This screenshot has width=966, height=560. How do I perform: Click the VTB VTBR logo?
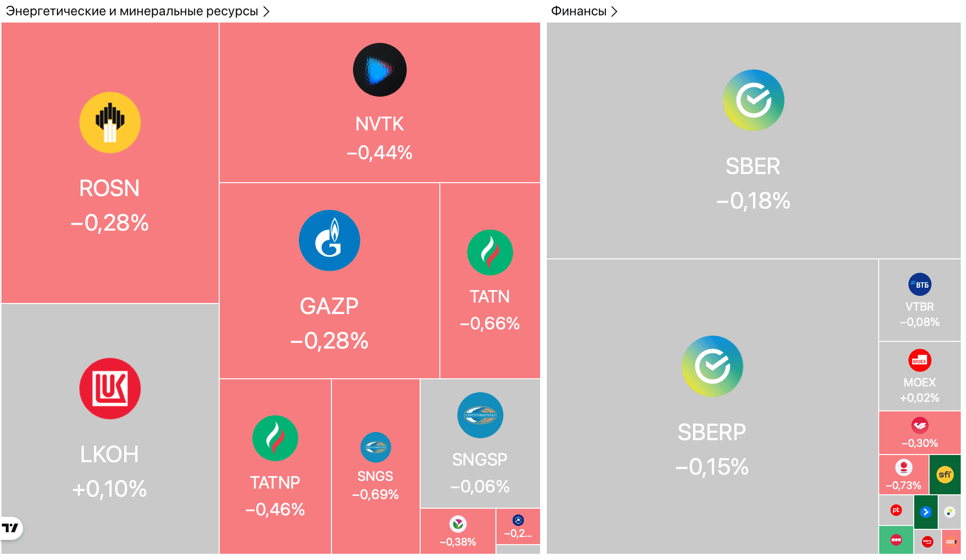point(919,285)
